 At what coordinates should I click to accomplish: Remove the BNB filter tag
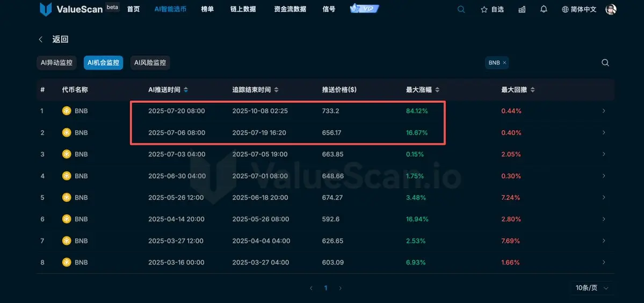pos(505,63)
